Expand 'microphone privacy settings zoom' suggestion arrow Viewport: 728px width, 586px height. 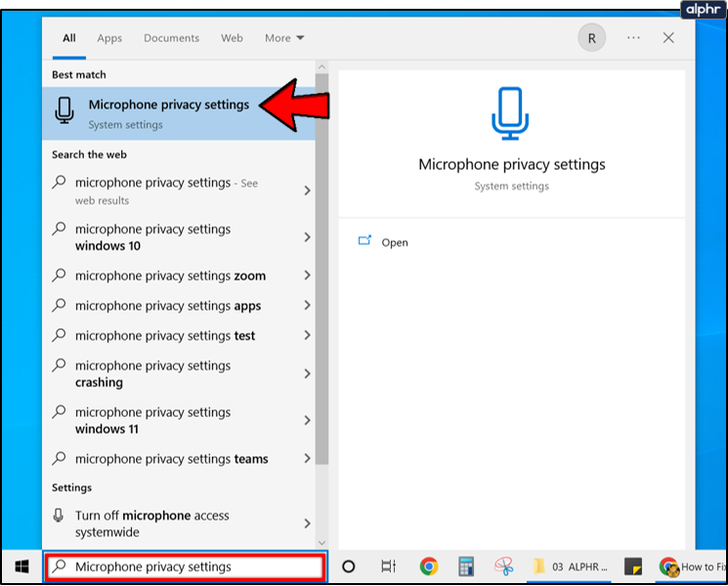(x=307, y=276)
